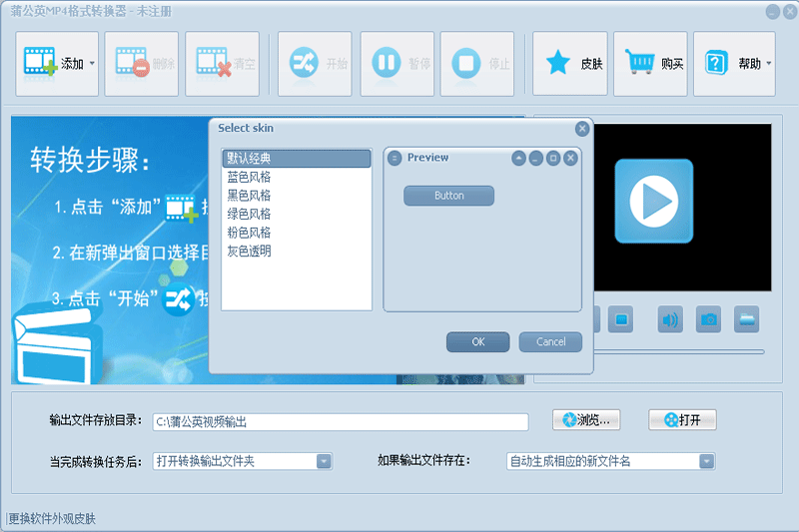Select 蓝色风格 skin in list
799x532 pixels.
pyautogui.click(x=297, y=177)
